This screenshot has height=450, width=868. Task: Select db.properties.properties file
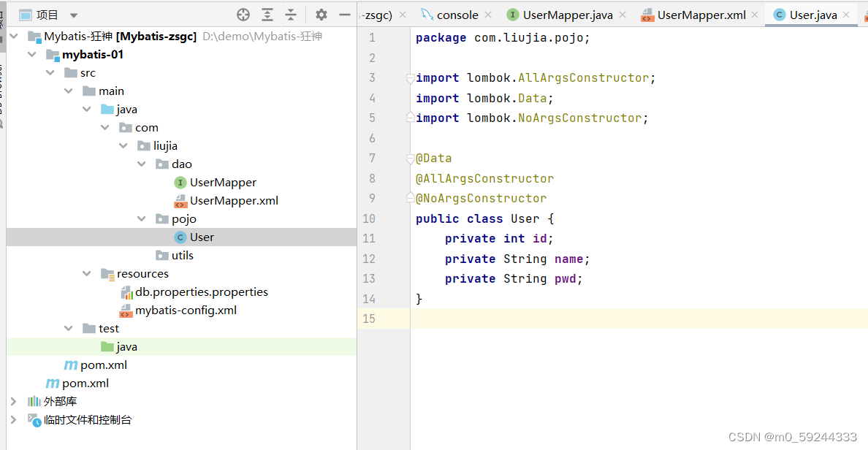click(x=202, y=292)
